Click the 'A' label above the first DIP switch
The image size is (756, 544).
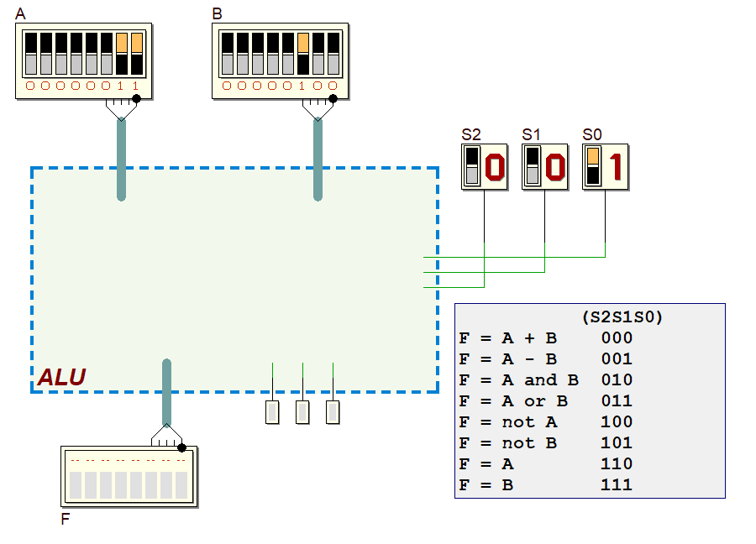pos(20,14)
